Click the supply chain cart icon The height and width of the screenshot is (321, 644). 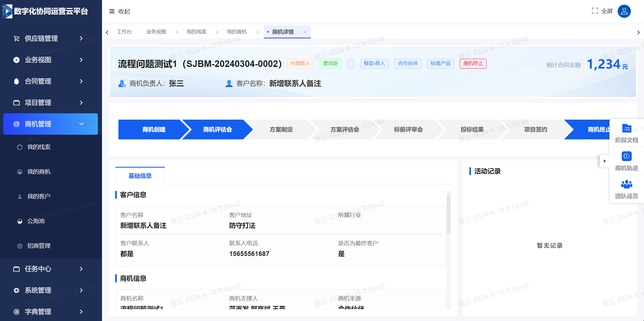pos(16,38)
